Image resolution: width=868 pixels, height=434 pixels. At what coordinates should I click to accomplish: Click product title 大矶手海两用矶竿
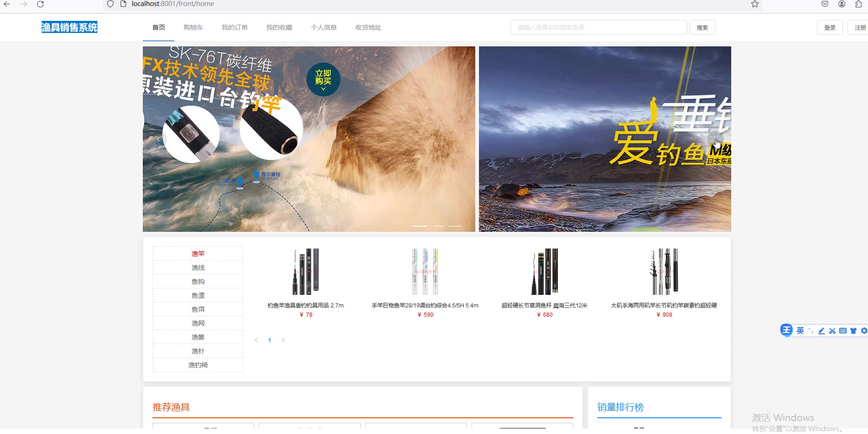coord(664,306)
